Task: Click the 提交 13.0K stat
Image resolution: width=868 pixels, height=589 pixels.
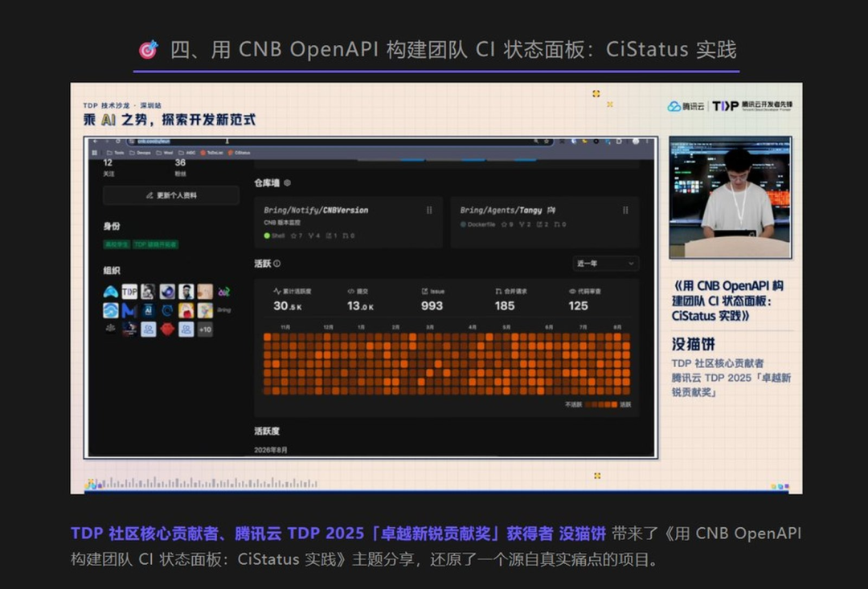Action: pos(360,300)
